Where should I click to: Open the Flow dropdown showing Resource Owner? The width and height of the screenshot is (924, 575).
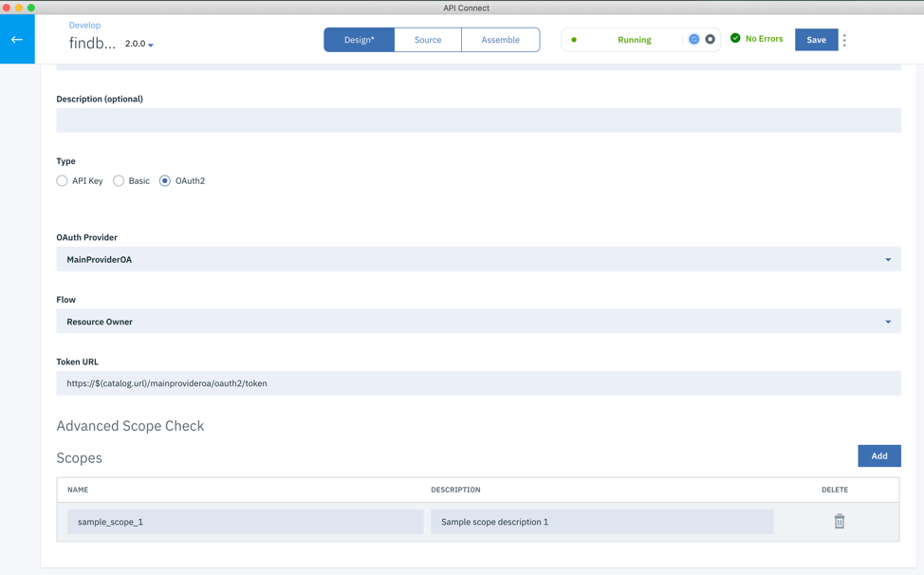[478, 321]
